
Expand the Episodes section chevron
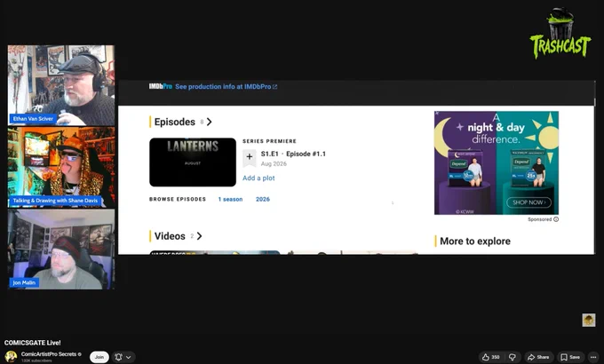209,122
